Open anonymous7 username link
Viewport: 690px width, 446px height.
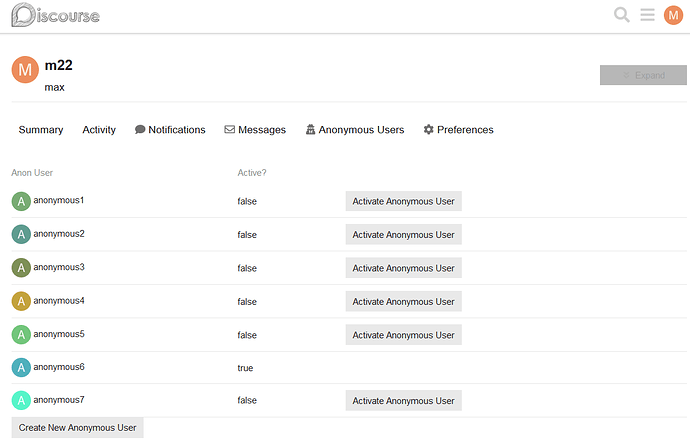(x=59, y=400)
